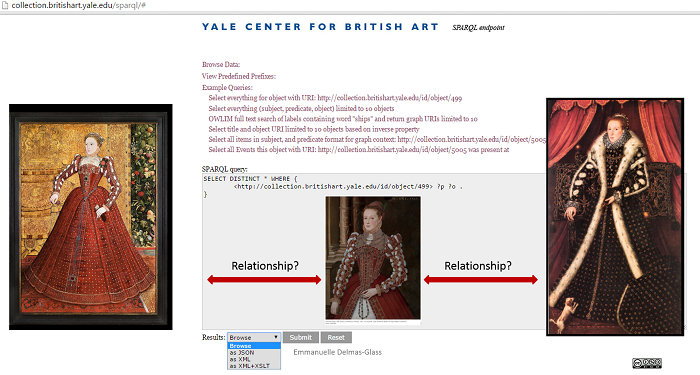Click the red dress portrait with black frame
The width and height of the screenshot is (700, 375).
(x=91, y=217)
